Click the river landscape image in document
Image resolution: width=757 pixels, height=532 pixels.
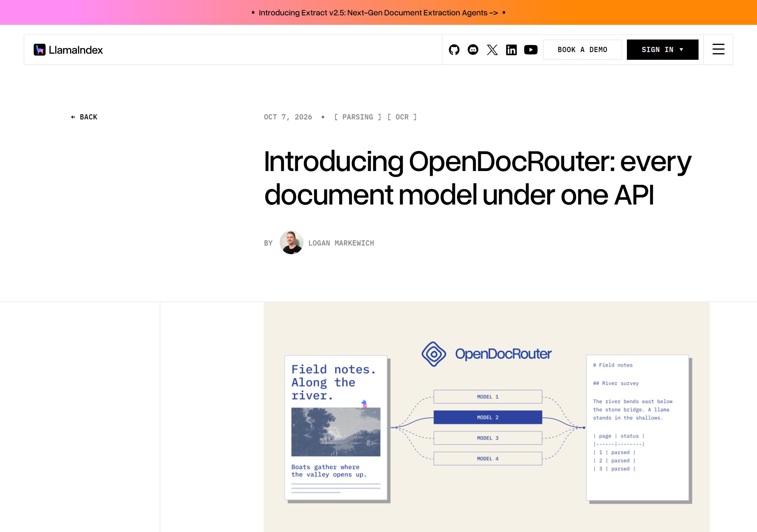pos(336,432)
